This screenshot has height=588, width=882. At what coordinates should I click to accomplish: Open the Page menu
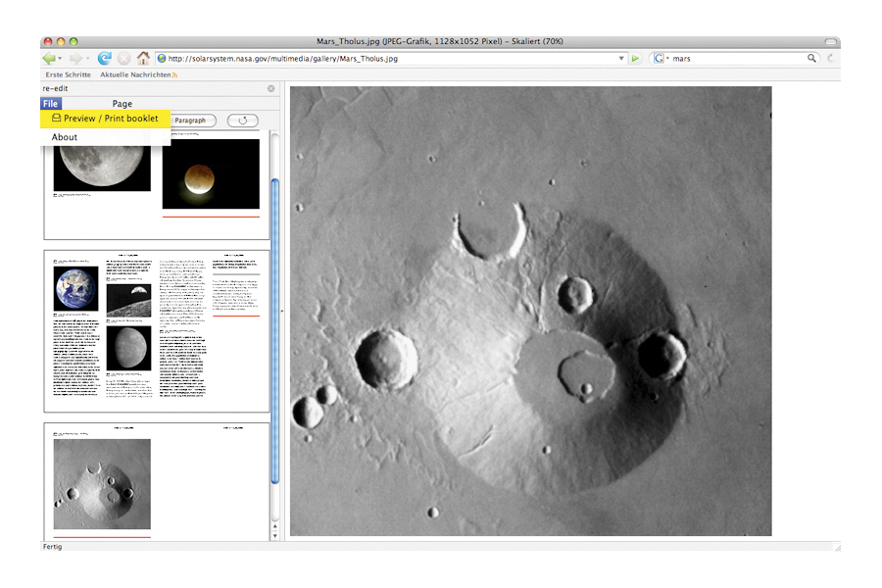tap(122, 103)
